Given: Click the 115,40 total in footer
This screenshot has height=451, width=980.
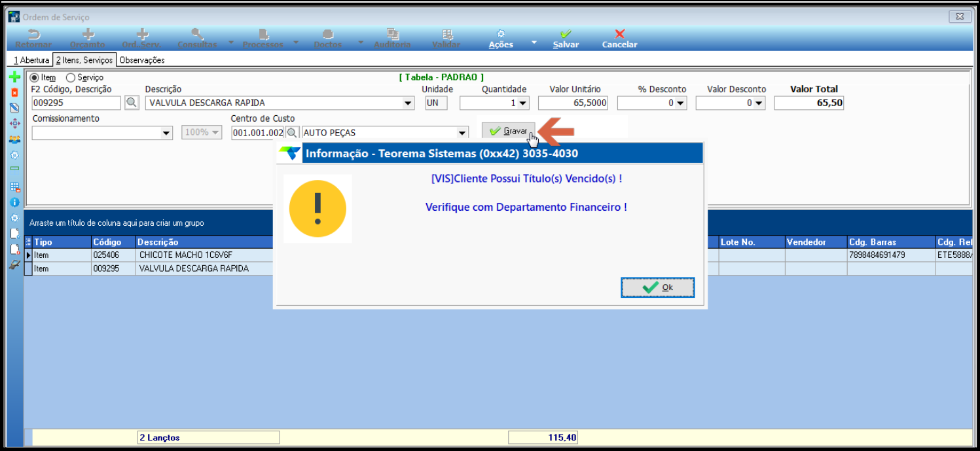Looking at the screenshot, I should coord(543,437).
